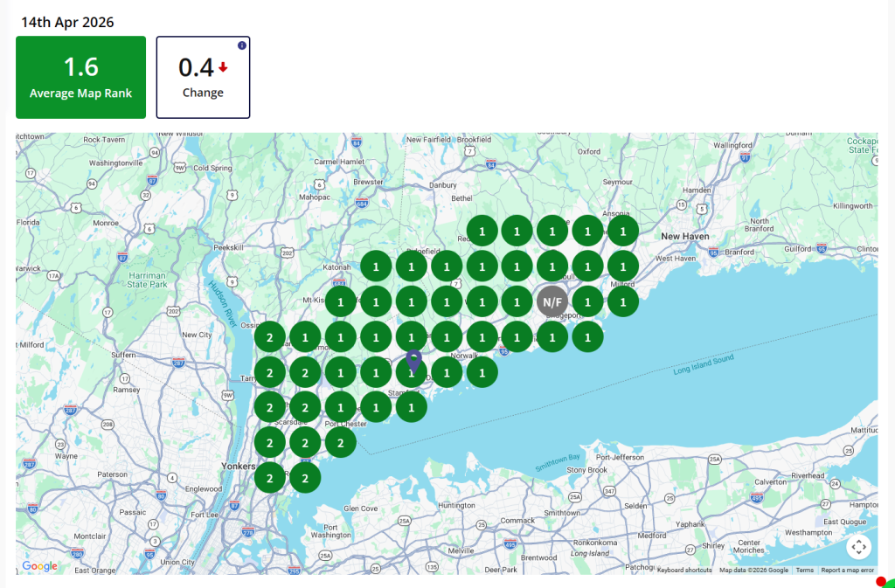The width and height of the screenshot is (895, 588).
Task: Click the Danbury map label
Action: point(443,184)
